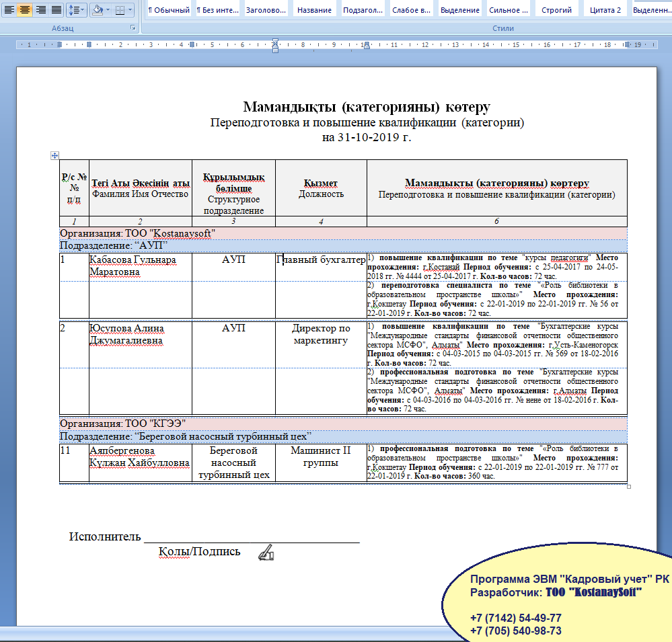
Task: Align paragraph text to the right
Action: pos(41,9)
